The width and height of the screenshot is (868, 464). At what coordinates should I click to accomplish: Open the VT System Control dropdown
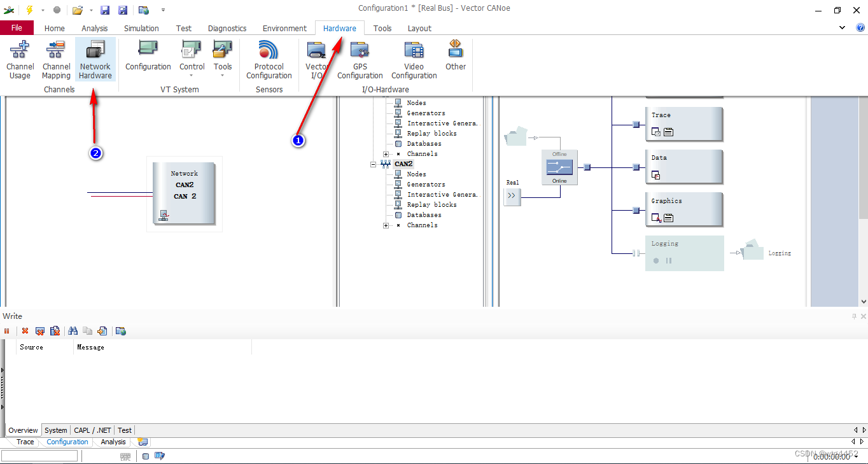pyautogui.click(x=192, y=59)
